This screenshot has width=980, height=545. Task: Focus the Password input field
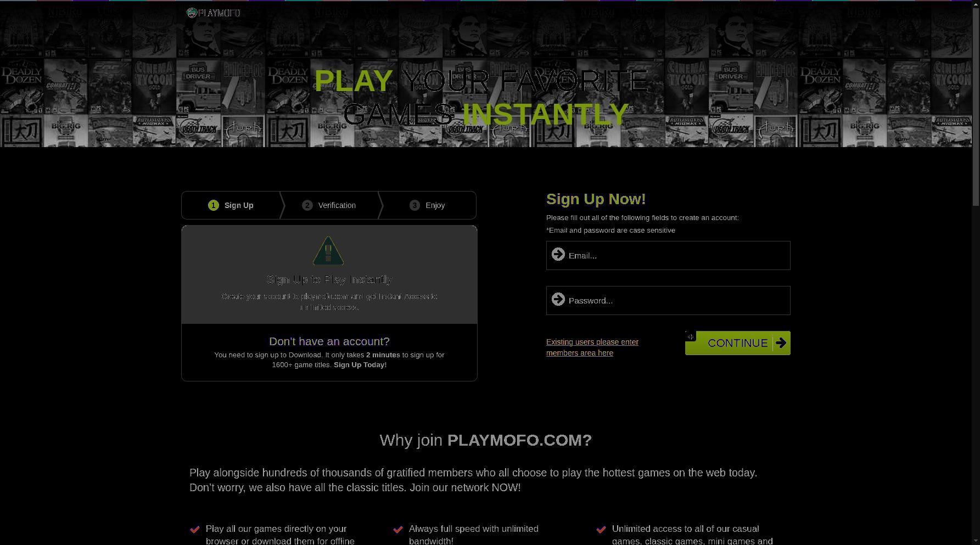pos(668,300)
